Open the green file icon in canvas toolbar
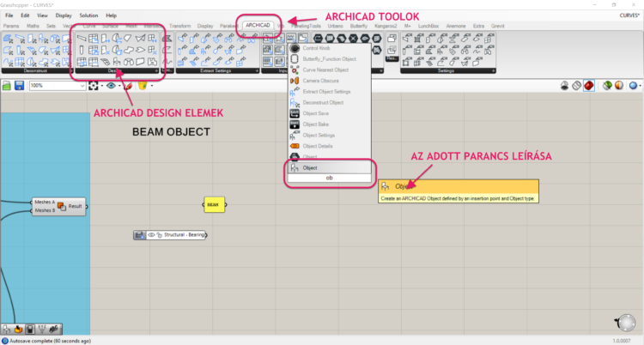This screenshot has width=644, height=345. tap(8, 86)
